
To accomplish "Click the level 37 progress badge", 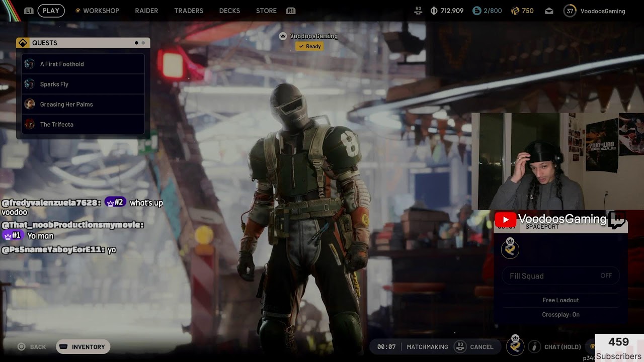I will tap(570, 11).
